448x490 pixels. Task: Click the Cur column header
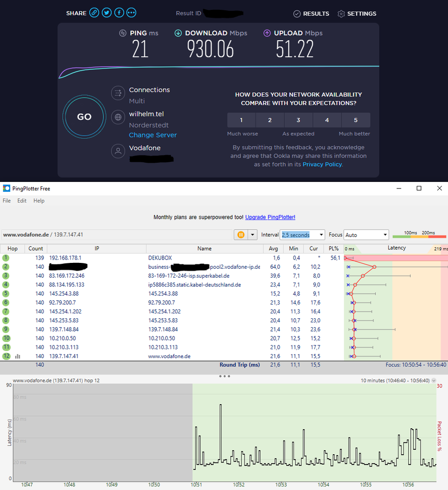coord(313,249)
